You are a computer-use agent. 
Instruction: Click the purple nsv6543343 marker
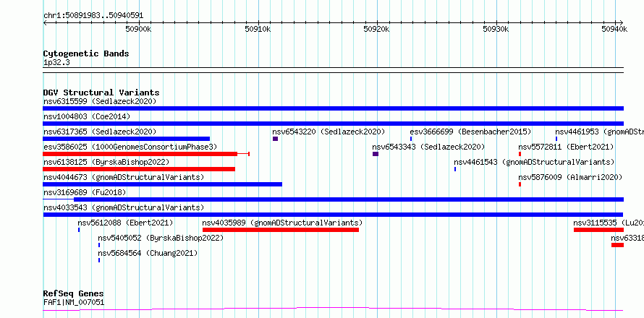(376, 154)
